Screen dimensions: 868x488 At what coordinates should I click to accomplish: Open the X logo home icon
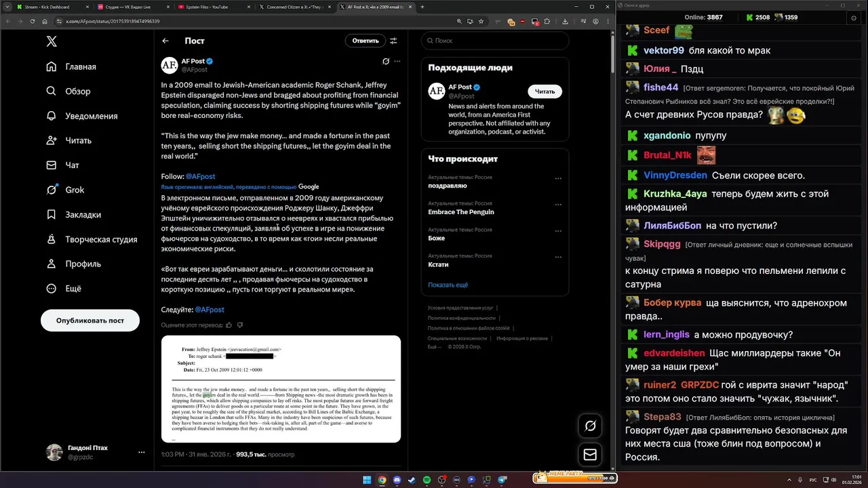pyautogui.click(x=52, y=41)
